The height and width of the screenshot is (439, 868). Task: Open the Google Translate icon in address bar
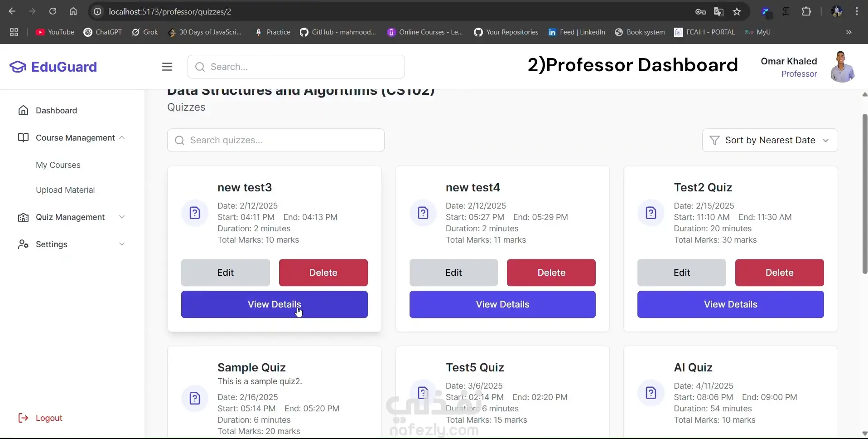coord(719,11)
